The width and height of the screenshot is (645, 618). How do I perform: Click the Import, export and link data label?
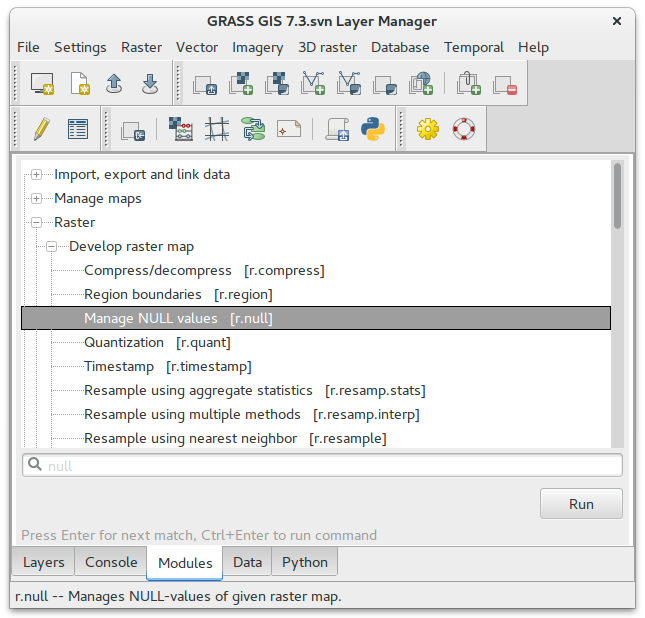tap(142, 174)
